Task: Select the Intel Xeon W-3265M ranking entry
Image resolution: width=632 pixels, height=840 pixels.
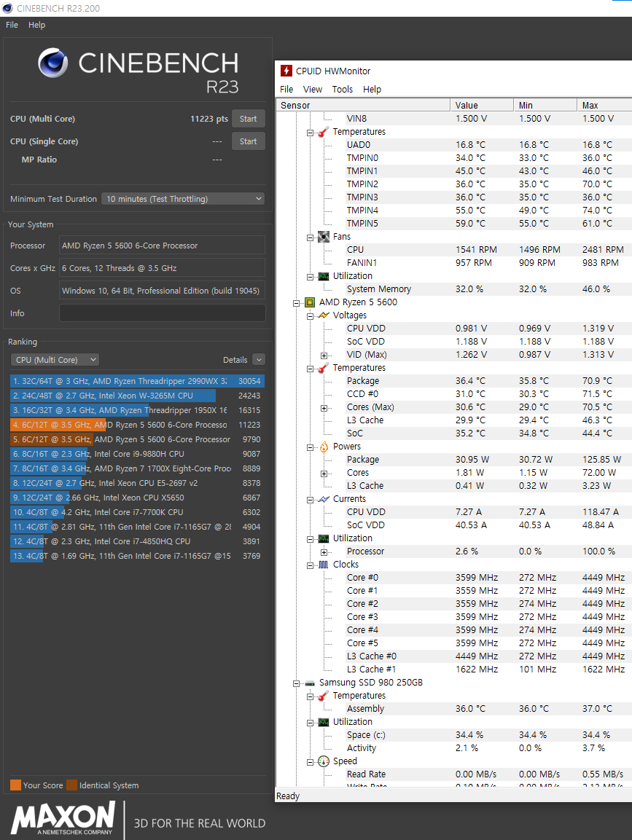Action: pyautogui.click(x=137, y=396)
